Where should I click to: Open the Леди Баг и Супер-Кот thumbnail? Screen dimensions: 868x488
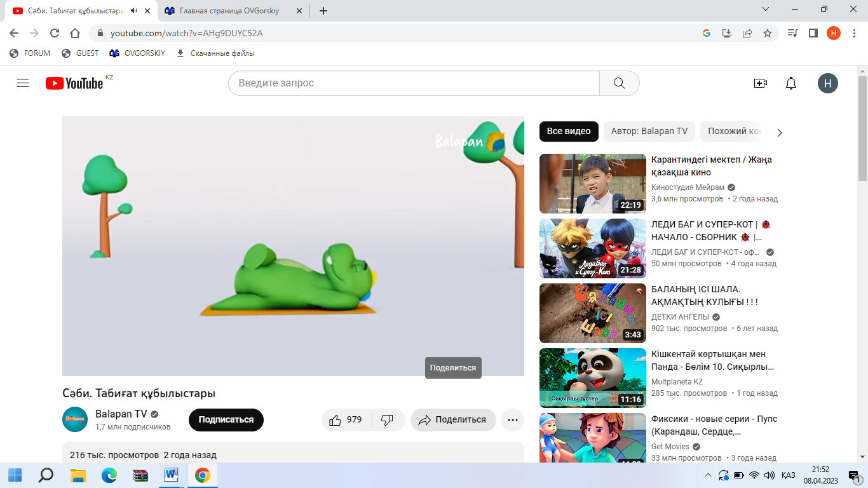coord(593,248)
